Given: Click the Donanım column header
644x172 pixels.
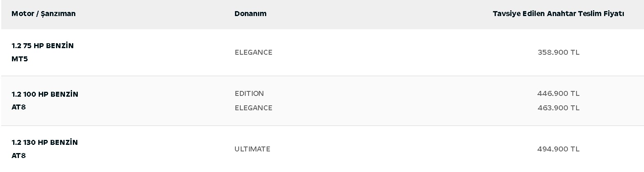Looking at the screenshot, I should pos(250,14).
